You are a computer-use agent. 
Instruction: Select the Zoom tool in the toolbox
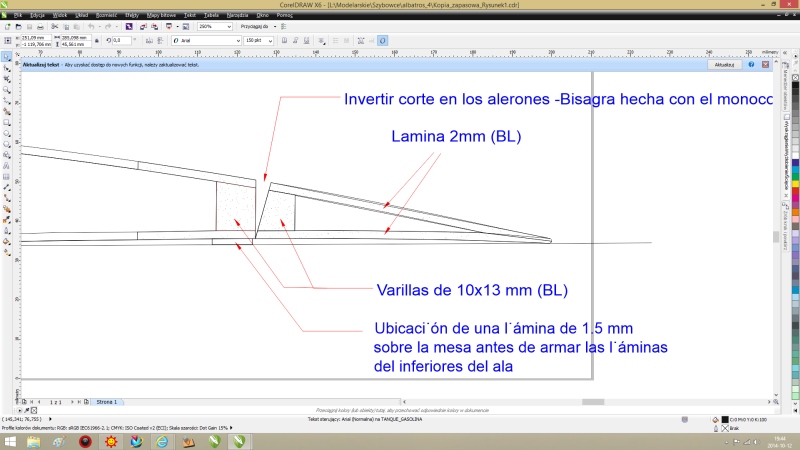tap(6, 90)
